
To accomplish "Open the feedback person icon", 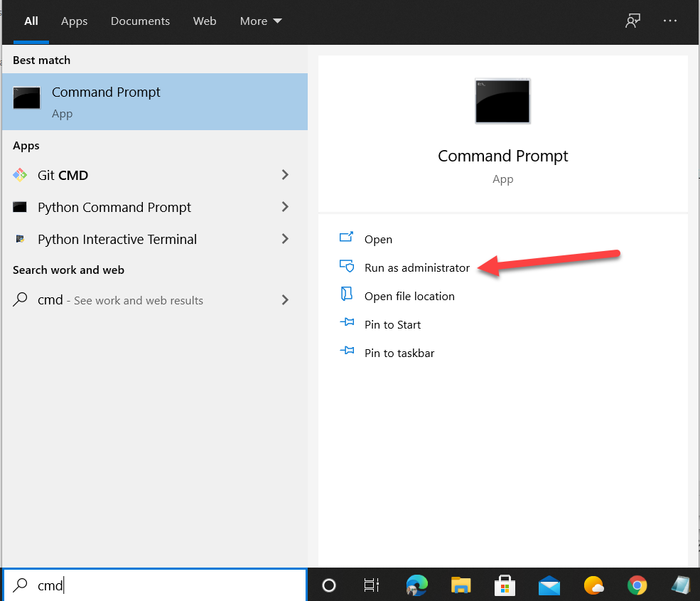I will [x=632, y=21].
